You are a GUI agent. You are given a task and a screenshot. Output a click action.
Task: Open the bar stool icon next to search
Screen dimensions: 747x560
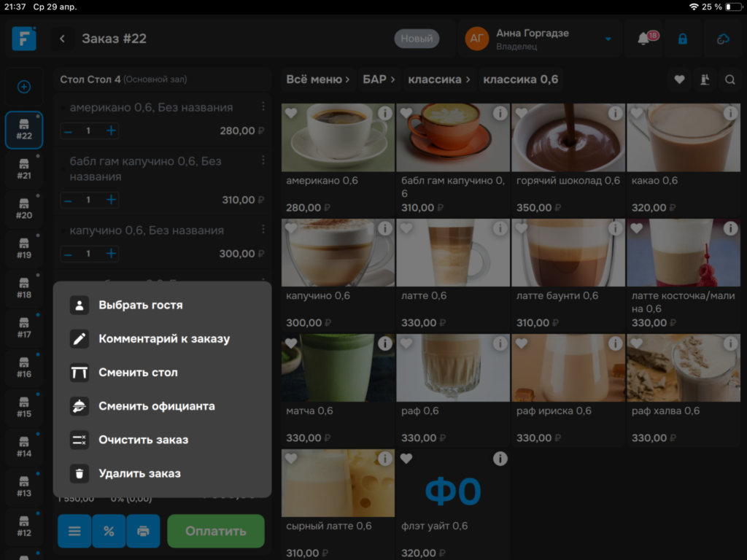pyautogui.click(x=705, y=79)
